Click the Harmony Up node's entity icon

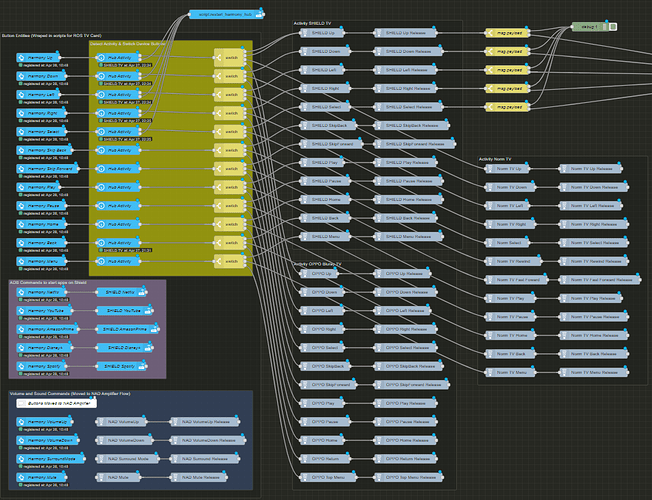(x=21, y=58)
